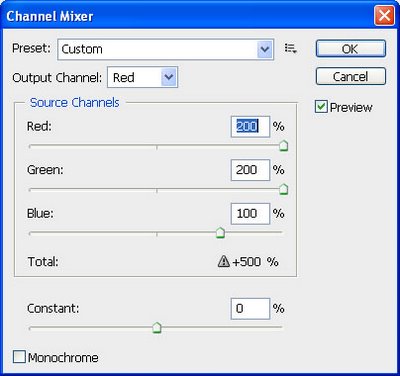Enable the Monochrome checkbox
400x376 pixels.
pos(19,357)
